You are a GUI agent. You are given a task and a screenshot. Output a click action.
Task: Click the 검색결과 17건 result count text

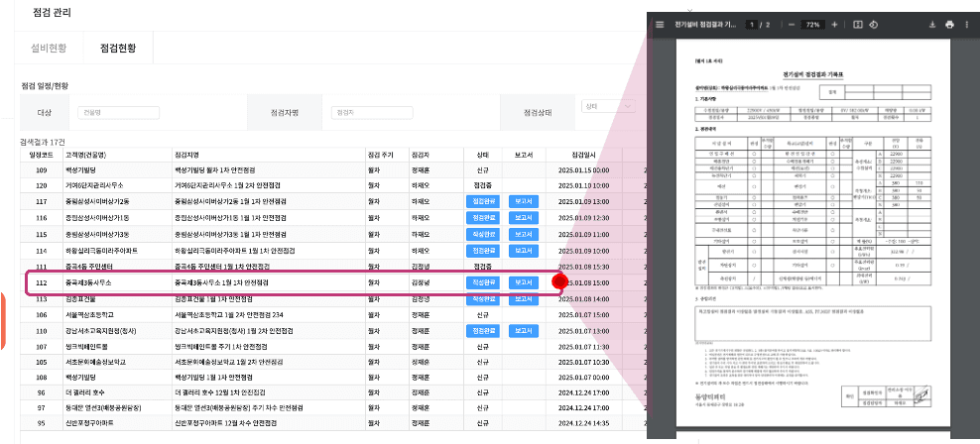point(43,142)
